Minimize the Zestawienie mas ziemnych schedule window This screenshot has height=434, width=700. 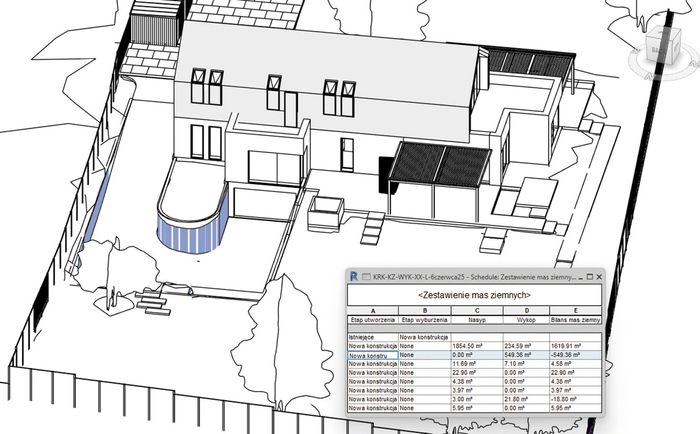point(580,277)
